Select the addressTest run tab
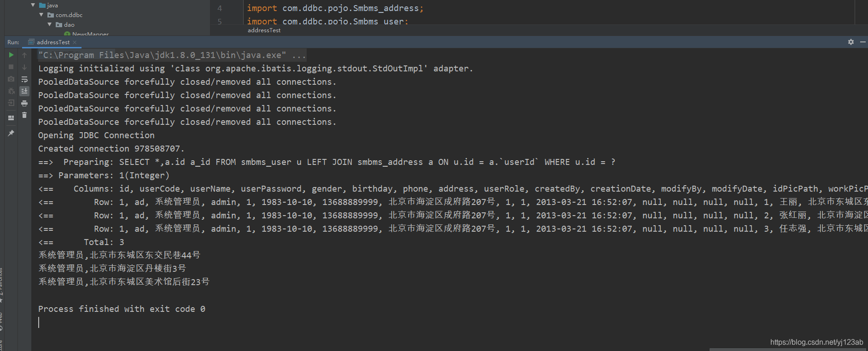Image resolution: width=868 pixels, height=351 pixels. click(53, 42)
